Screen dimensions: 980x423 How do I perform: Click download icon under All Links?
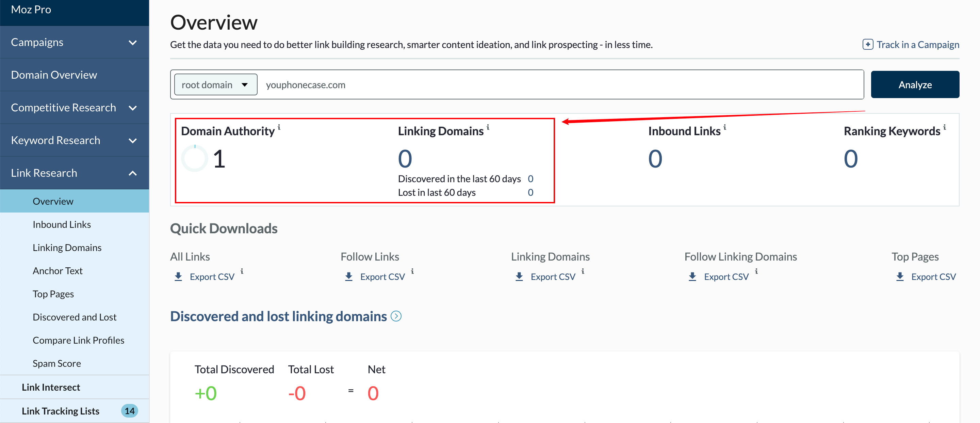click(178, 277)
